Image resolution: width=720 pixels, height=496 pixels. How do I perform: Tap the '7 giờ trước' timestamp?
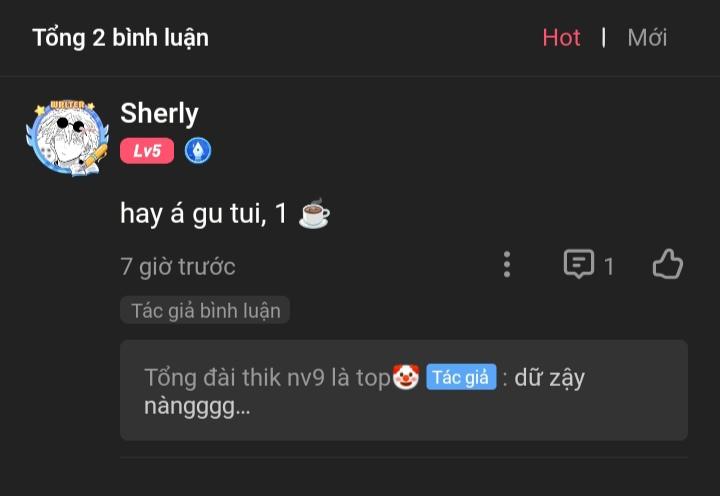tap(178, 266)
